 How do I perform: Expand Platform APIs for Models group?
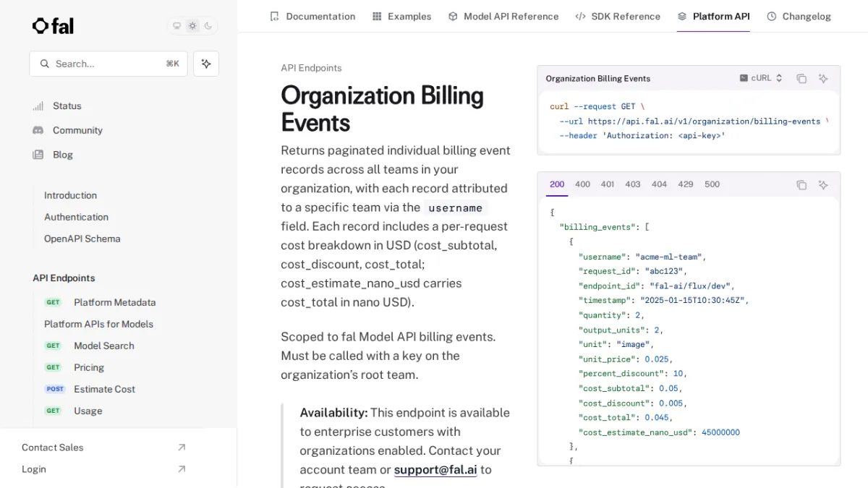(98, 324)
